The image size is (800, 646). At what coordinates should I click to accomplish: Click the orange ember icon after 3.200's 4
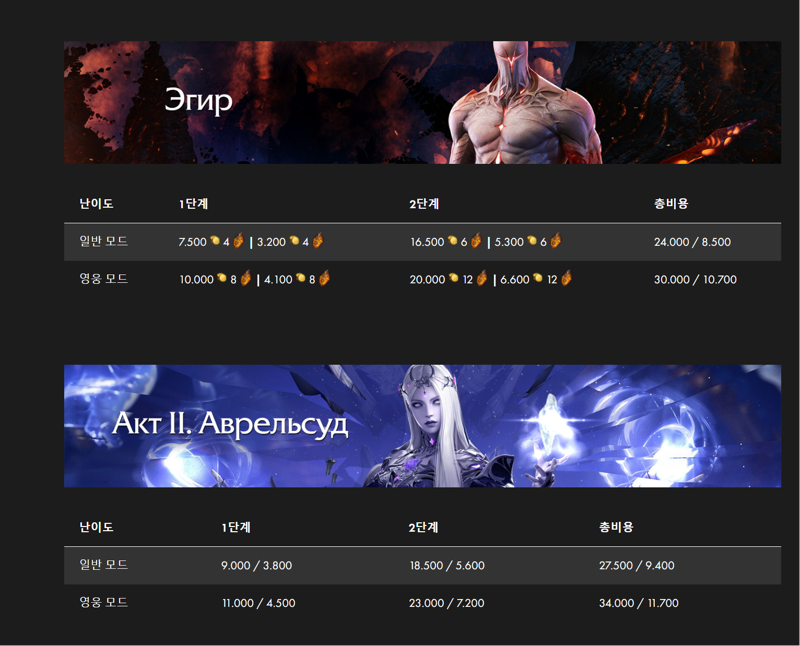[317, 240]
